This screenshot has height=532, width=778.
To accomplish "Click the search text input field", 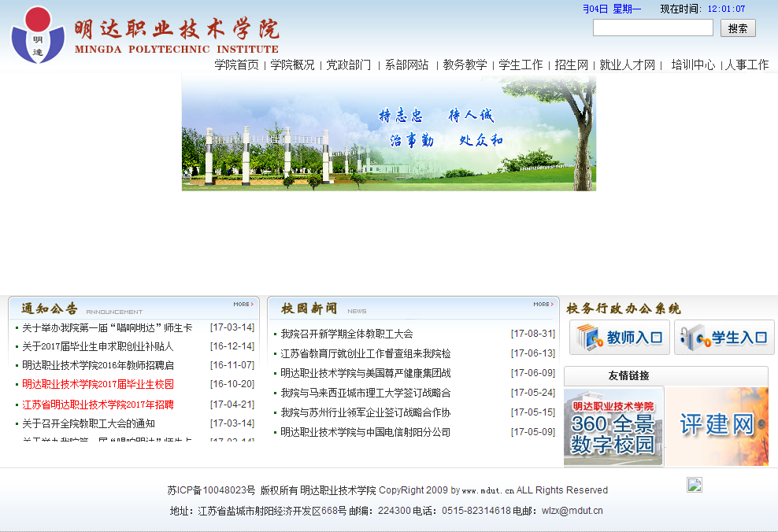I will (653, 28).
